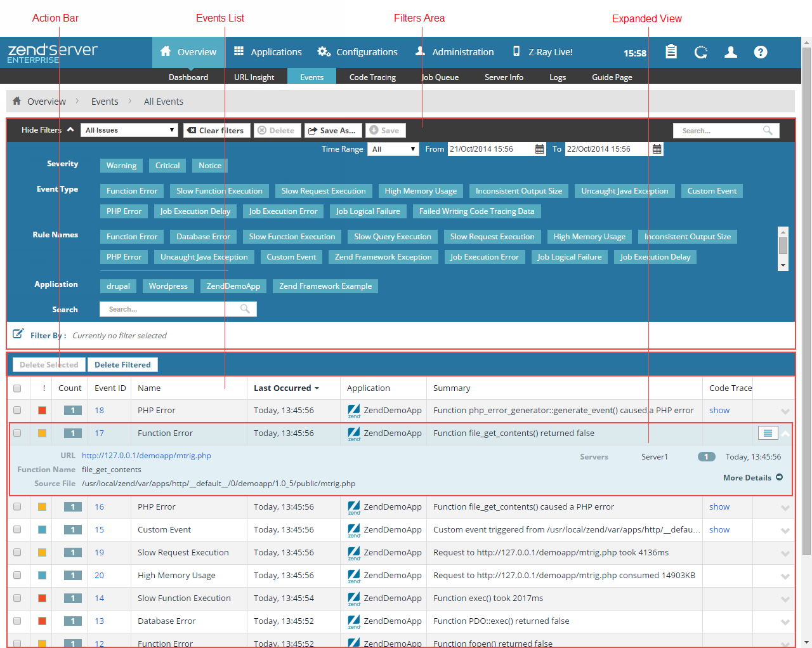Image resolution: width=812 pixels, height=648 pixels.
Task: Click the home icon in breadcrumb
Action: coord(17,101)
